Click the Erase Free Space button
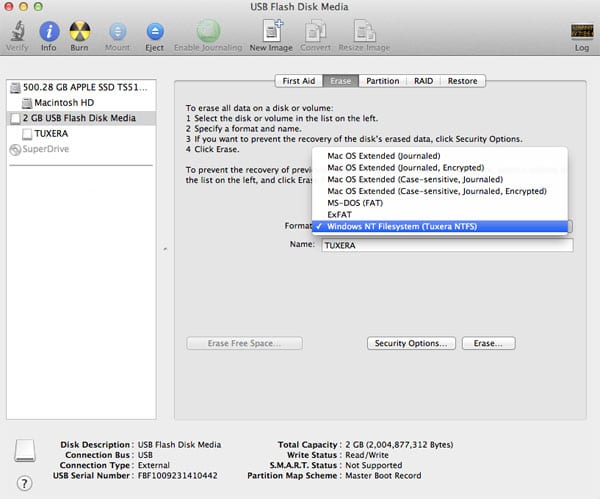Image resolution: width=600 pixels, height=499 pixels. pyautogui.click(x=245, y=343)
